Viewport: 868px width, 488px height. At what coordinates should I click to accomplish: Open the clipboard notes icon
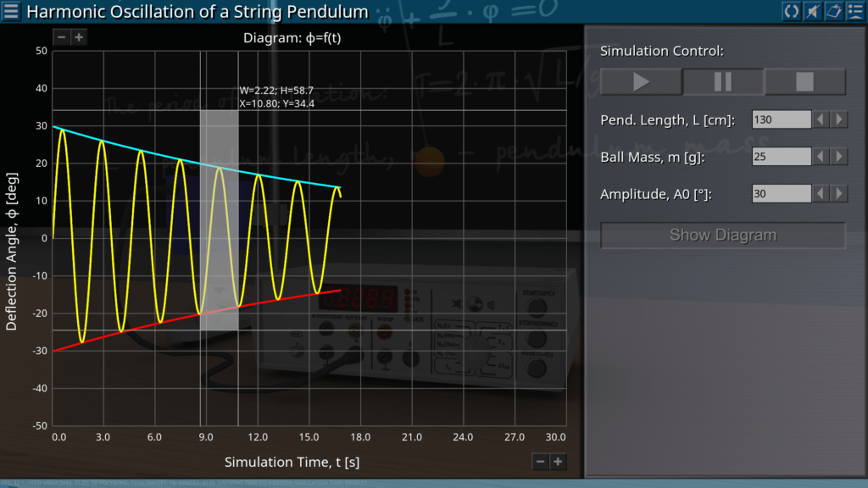833,11
